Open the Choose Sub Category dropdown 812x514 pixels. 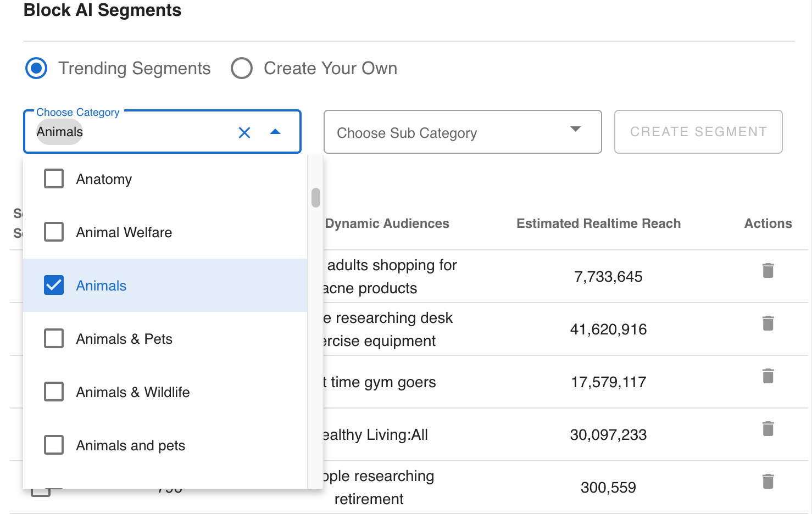(x=463, y=132)
